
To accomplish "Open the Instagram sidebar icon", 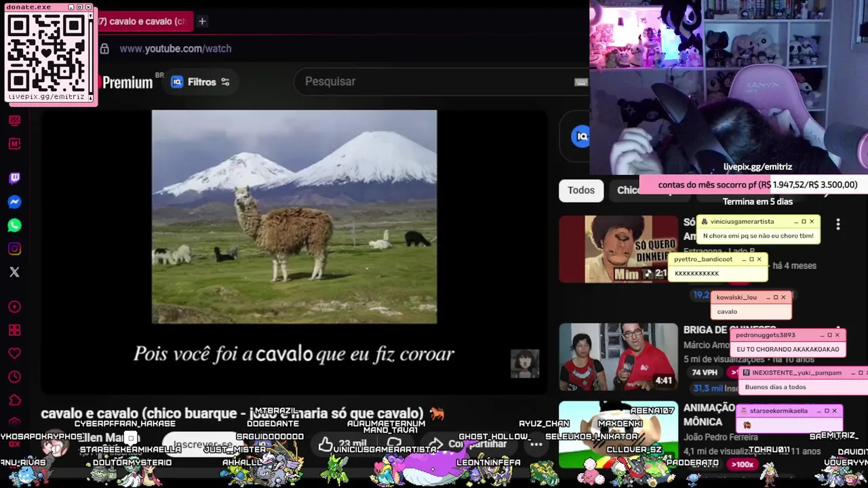I will (x=14, y=249).
